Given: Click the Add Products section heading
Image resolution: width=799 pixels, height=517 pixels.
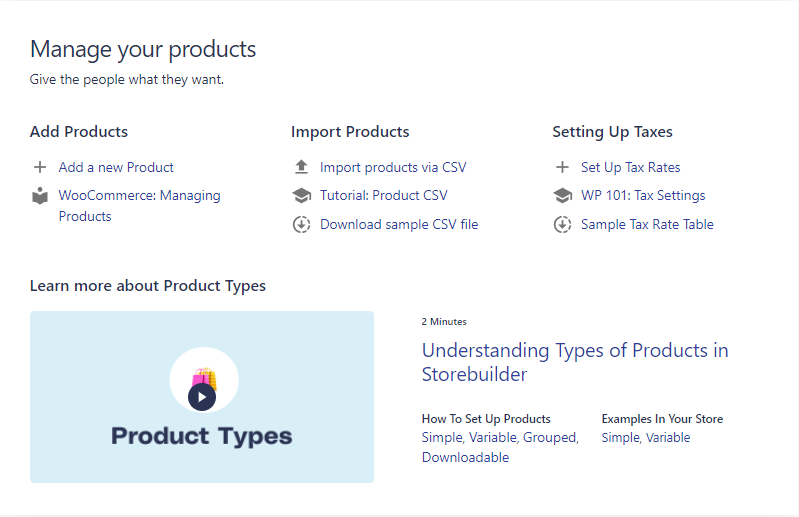Looking at the screenshot, I should coord(78,132).
